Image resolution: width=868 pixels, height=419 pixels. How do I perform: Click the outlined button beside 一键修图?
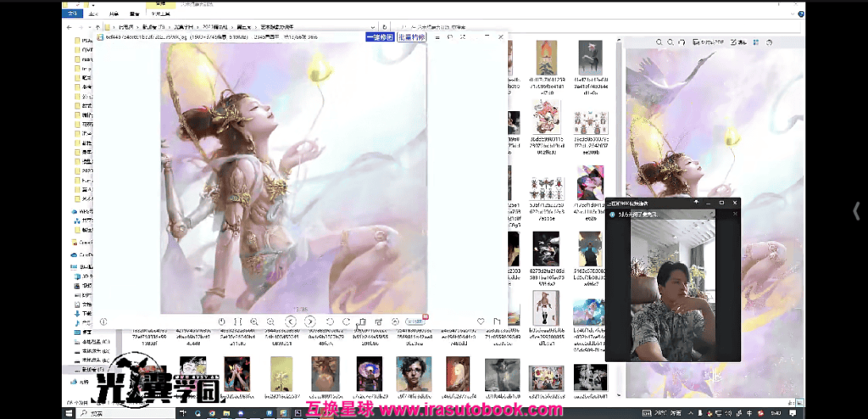coord(411,37)
